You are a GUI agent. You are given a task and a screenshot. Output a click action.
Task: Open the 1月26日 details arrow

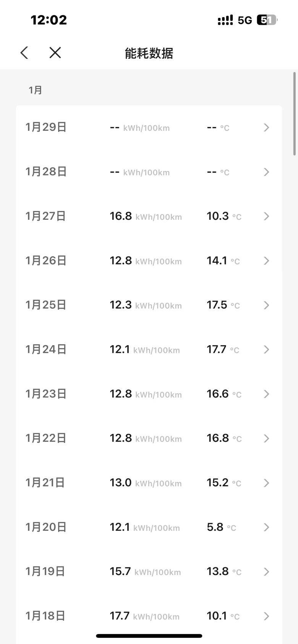pyautogui.click(x=267, y=261)
